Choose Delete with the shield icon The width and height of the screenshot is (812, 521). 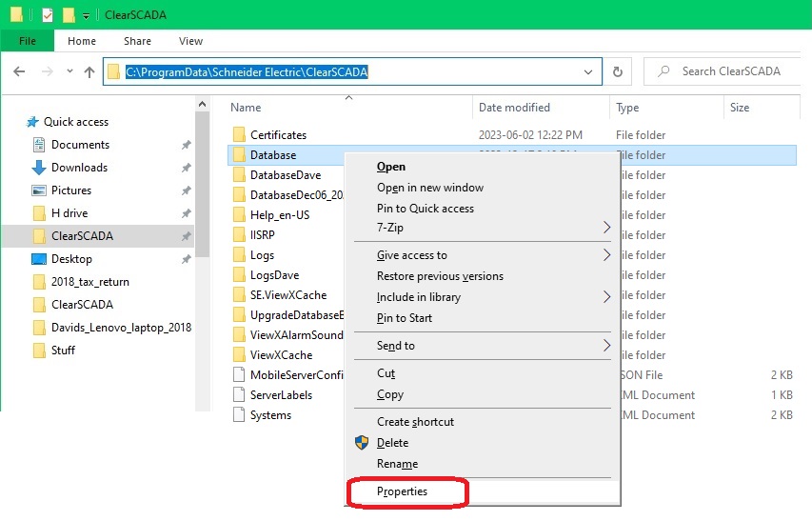click(392, 443)
